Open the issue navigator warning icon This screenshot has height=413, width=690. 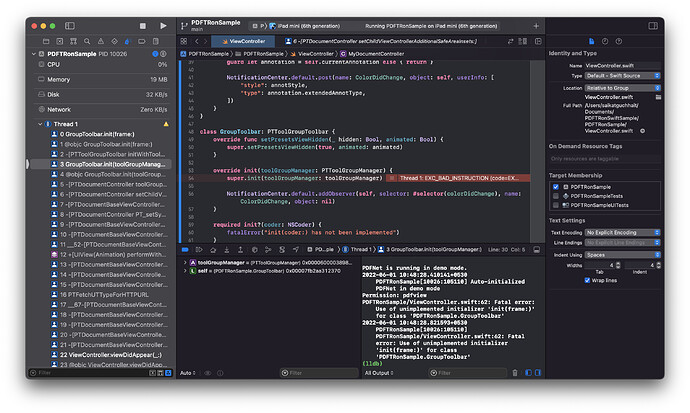coord(101,41)
